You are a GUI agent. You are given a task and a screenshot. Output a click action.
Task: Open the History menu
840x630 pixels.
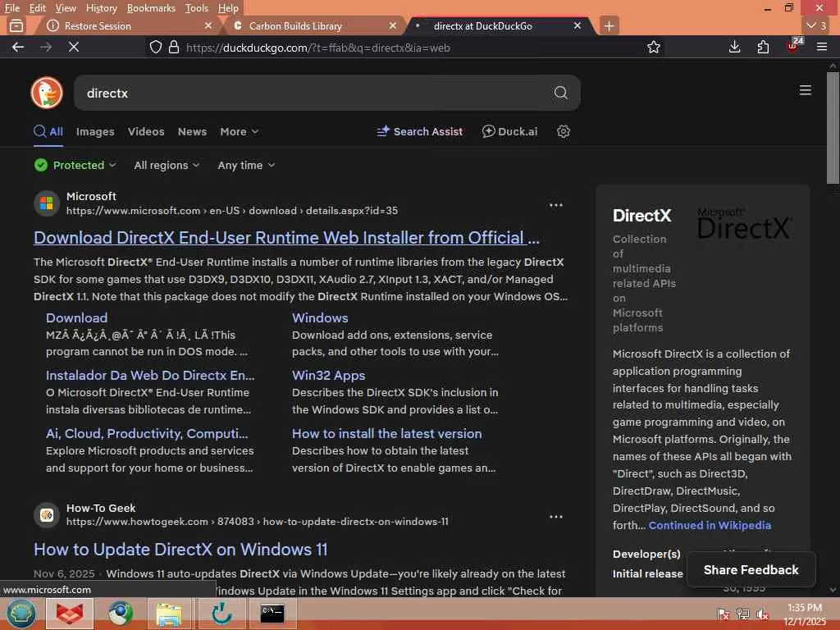click(101, 8)
